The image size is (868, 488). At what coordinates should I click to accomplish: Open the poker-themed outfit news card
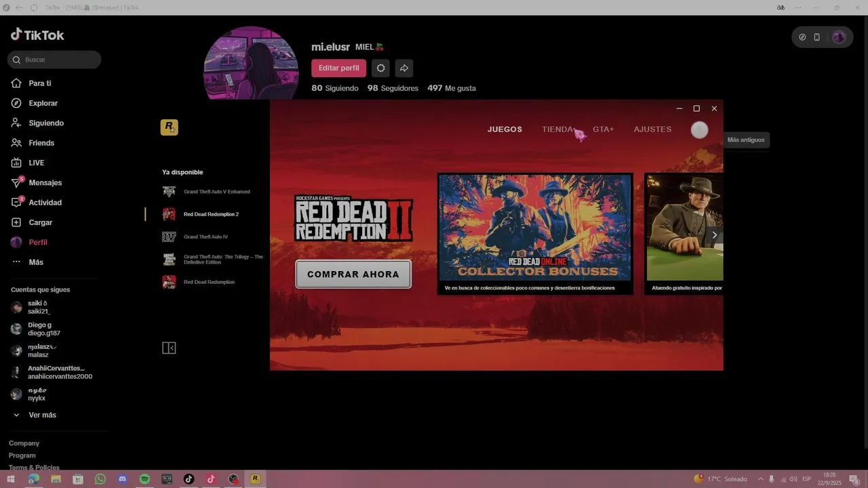(684, 234)
